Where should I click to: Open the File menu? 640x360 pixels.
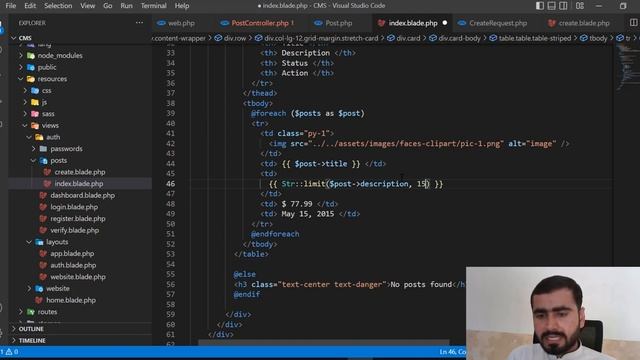(11, 6)
